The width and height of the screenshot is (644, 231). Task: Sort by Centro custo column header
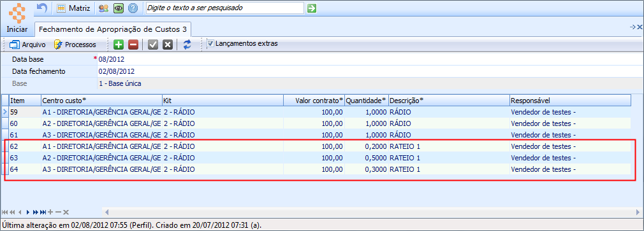coord(101,101)
